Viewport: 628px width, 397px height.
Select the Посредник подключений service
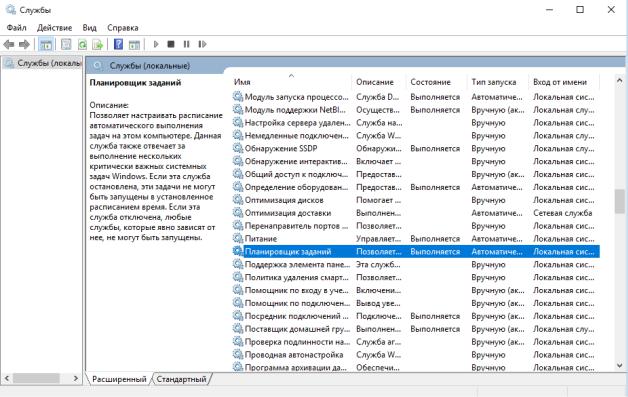pos(415,316)
